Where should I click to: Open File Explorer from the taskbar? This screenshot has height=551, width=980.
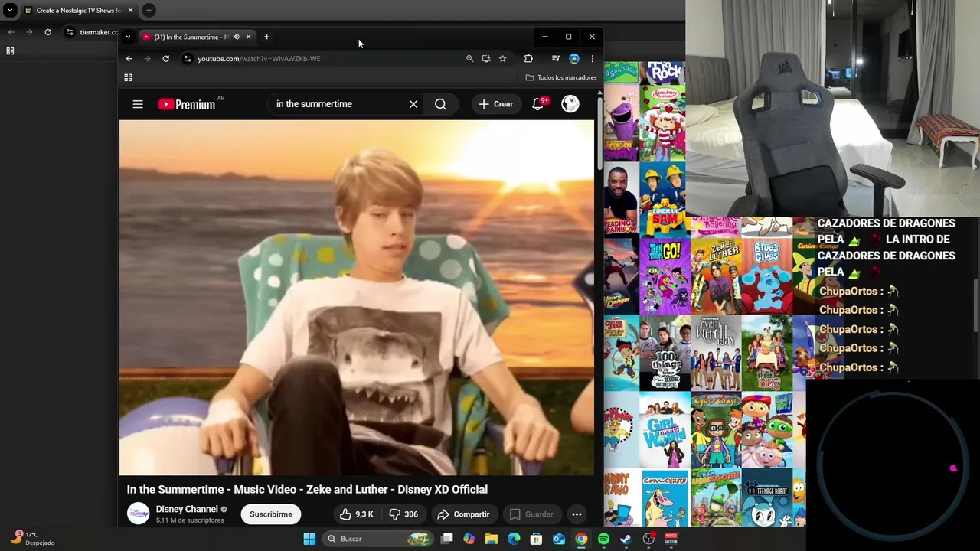pos(492,539)
